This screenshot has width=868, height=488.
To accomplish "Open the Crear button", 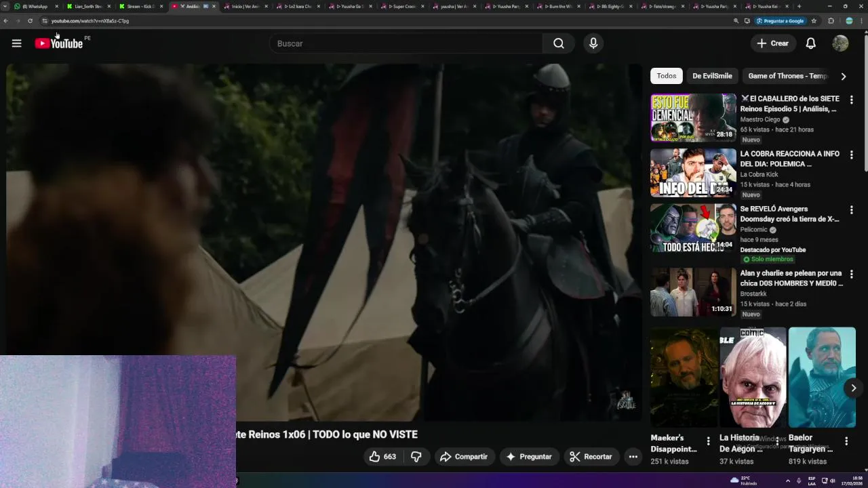I will (773, 43).
